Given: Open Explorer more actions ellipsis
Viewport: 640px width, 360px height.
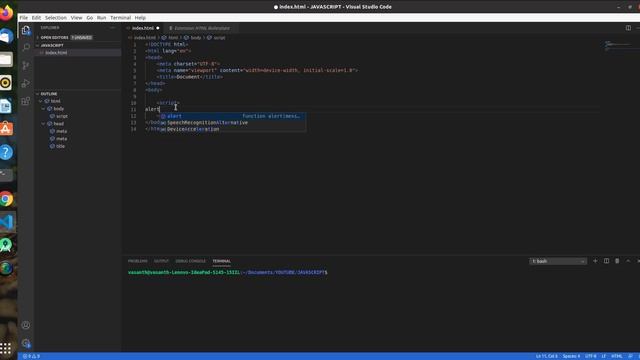Looking at the screenshot, I should point(113,28).
